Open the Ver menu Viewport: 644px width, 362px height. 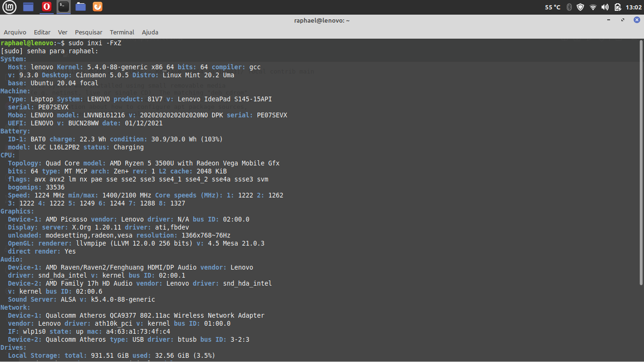(63, 32)
